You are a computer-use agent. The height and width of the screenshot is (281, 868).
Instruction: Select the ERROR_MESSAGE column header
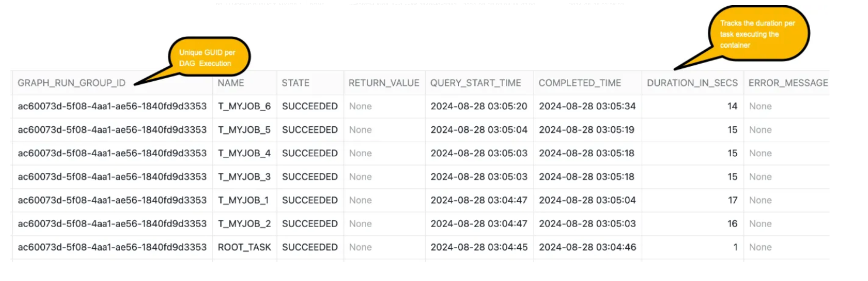(788, 83)
